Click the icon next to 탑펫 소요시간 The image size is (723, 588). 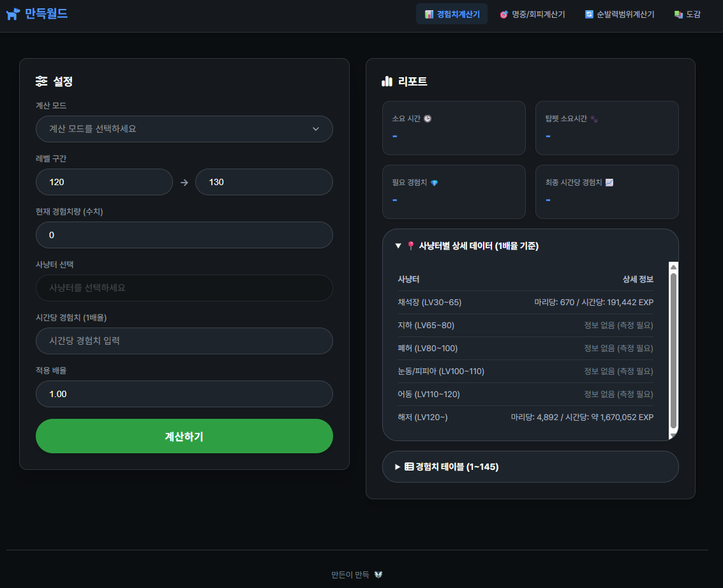(593, 119)
